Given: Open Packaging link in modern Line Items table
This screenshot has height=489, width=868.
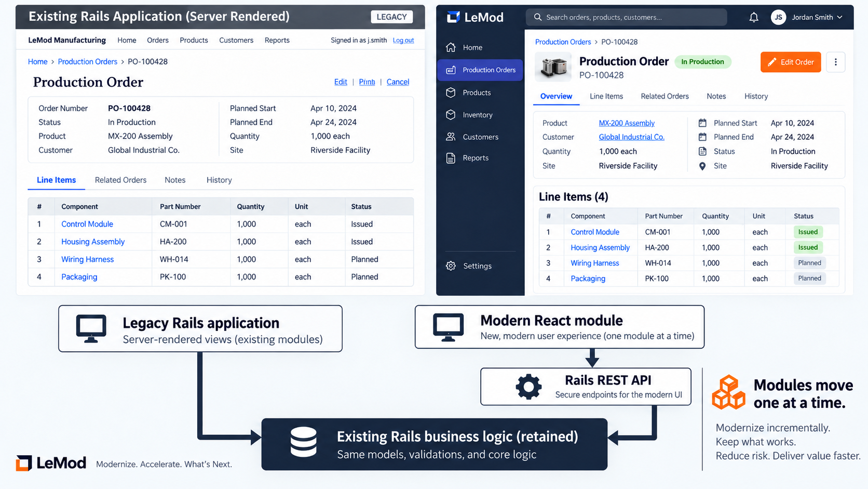Looking at the screenshot, I should [588, 279].
